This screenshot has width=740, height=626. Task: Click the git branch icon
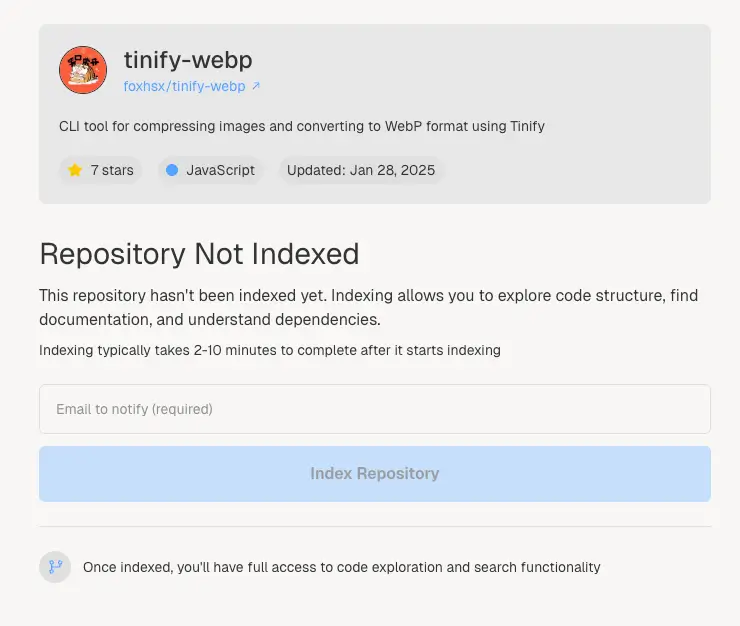(55, 567)
